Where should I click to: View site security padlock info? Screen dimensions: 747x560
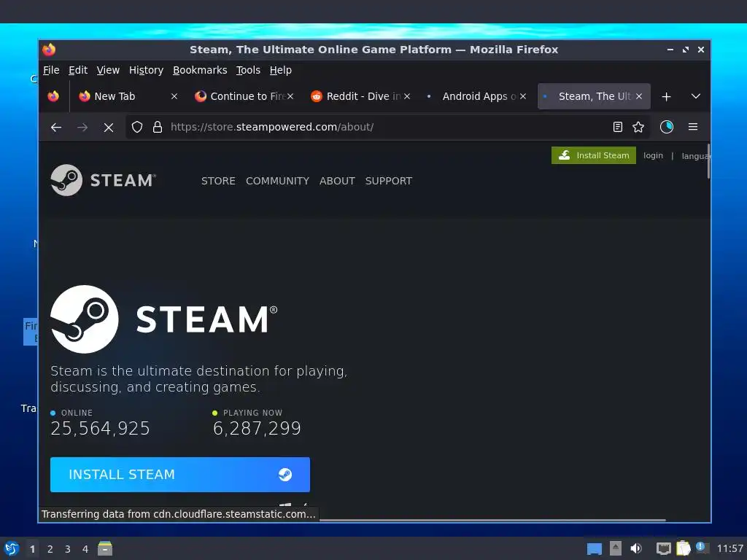(x=158, y=127)
